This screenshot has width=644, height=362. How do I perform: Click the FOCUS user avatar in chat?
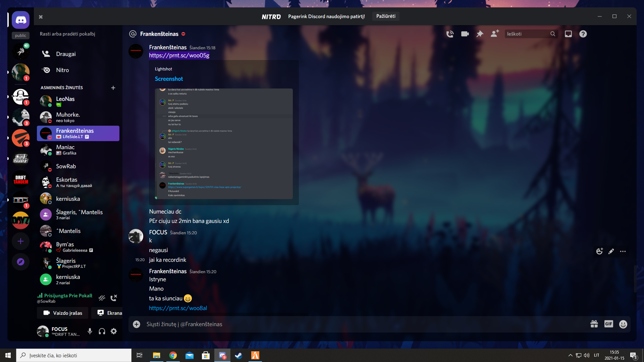coord(136,236)
